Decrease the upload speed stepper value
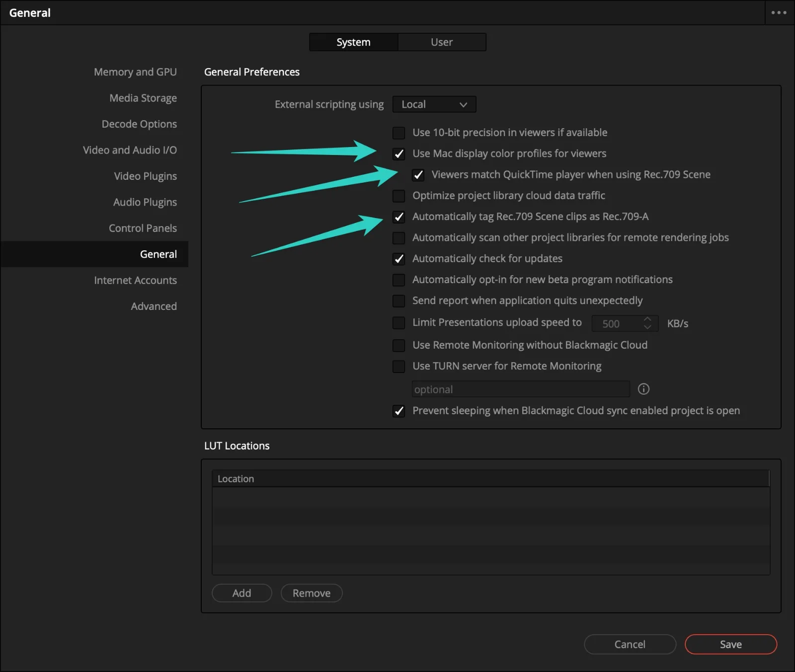 647,327
